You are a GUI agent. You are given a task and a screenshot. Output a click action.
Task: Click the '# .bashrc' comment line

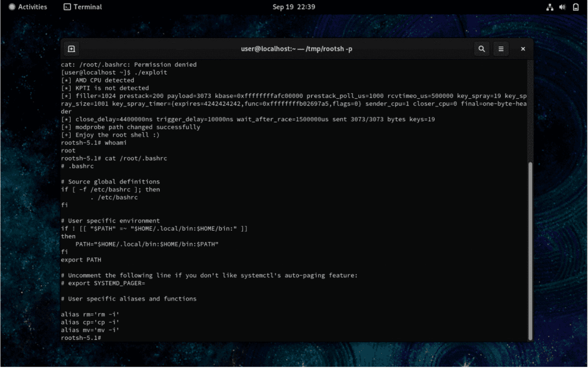point(78,166)
